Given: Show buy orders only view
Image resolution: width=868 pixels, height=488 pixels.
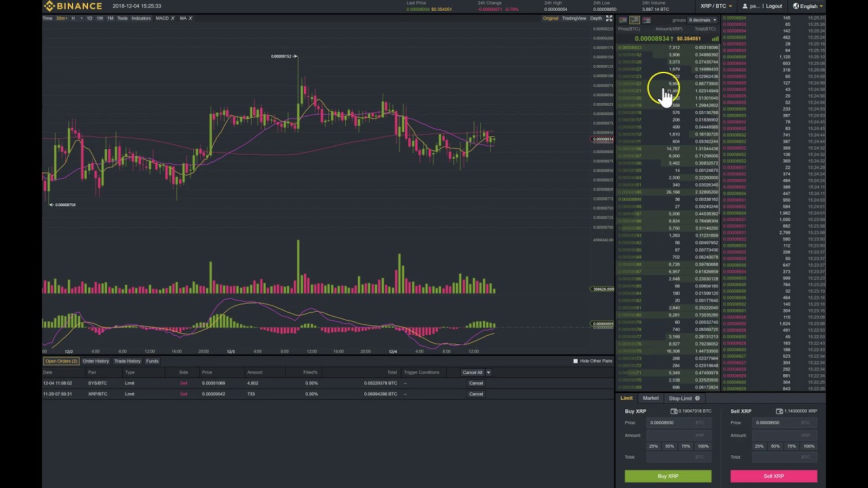Looking at the screenshot, I should 635,20.
